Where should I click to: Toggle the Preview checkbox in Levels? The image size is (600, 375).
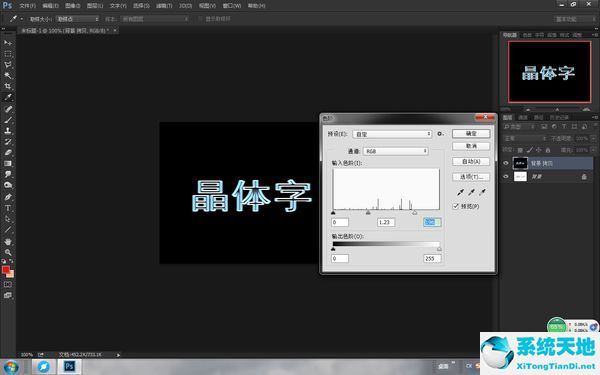click(x=455, y=206)
